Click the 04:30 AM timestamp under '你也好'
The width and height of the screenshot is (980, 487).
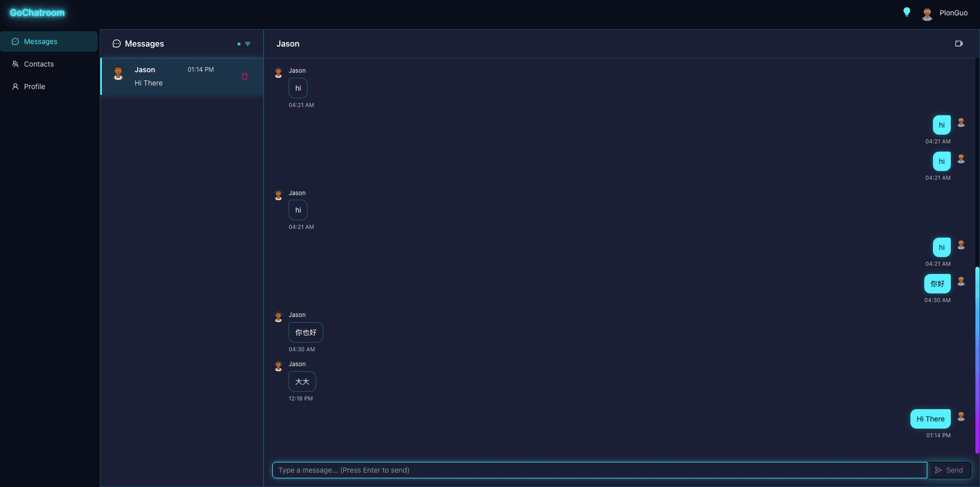click(302, 349)
